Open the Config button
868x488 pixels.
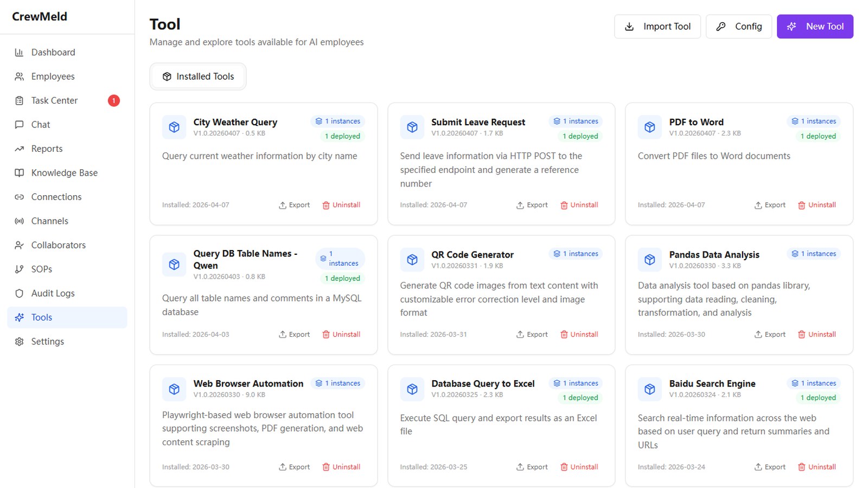pos(739,27)
